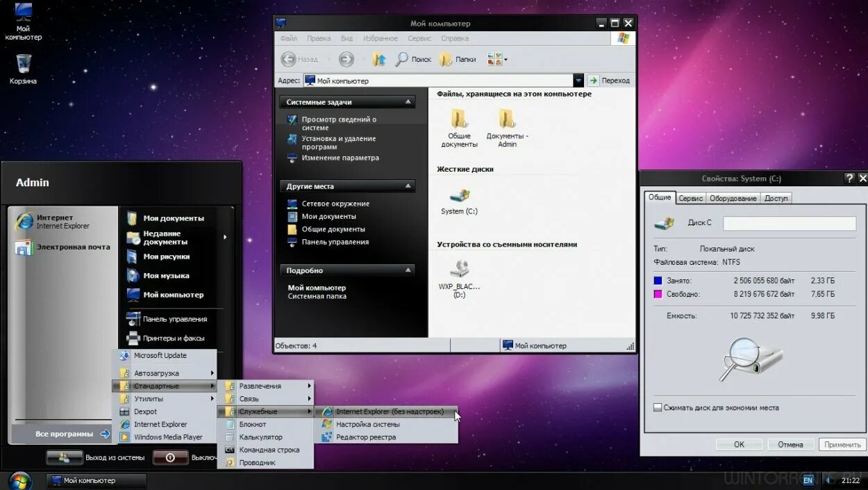
Task: Open Редактор реестра from Служебные submenu
Action: point(387,437)
